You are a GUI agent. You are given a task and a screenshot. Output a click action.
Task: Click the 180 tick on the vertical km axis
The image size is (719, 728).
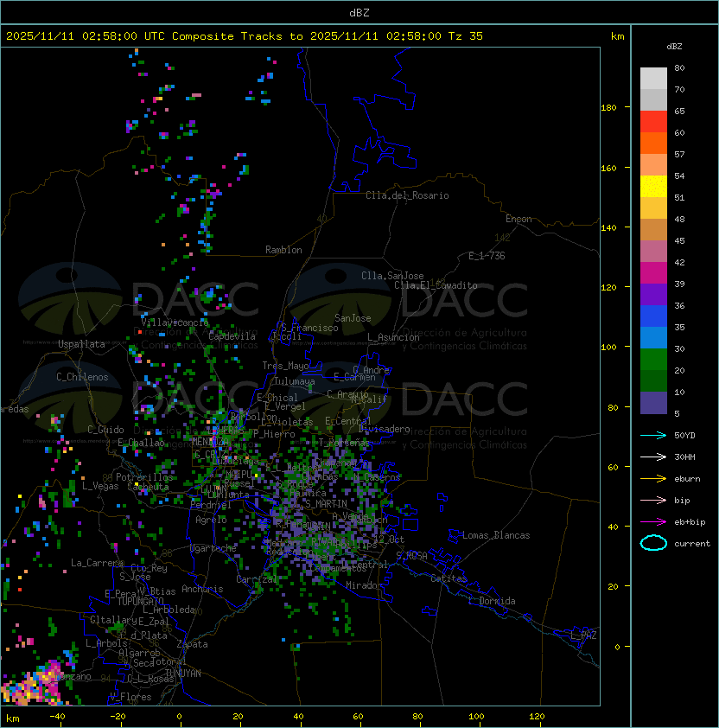pos(608,108)
